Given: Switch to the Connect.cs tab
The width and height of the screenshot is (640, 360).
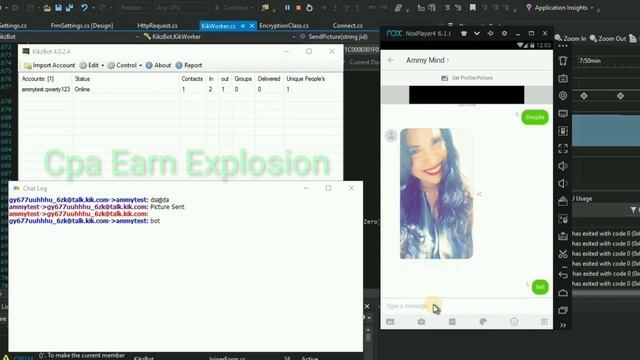Looking at the screenshot, I should [347, 26].
